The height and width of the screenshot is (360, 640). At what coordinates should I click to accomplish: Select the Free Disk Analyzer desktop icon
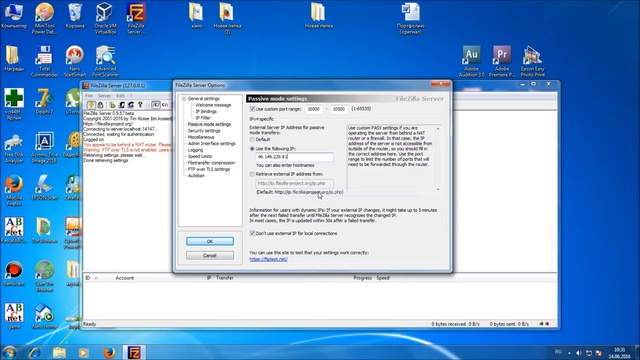pyautogui.click(x=14, y=148)
